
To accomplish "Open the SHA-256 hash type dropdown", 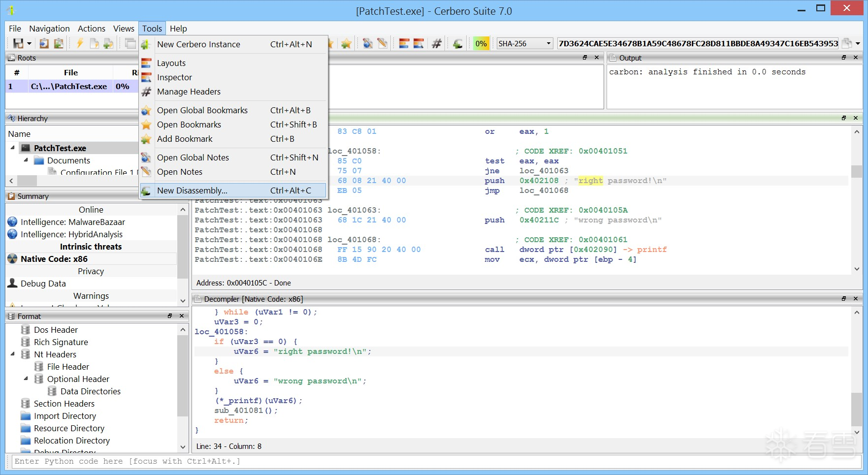I will pyautogui.click(x=524, y=44).
